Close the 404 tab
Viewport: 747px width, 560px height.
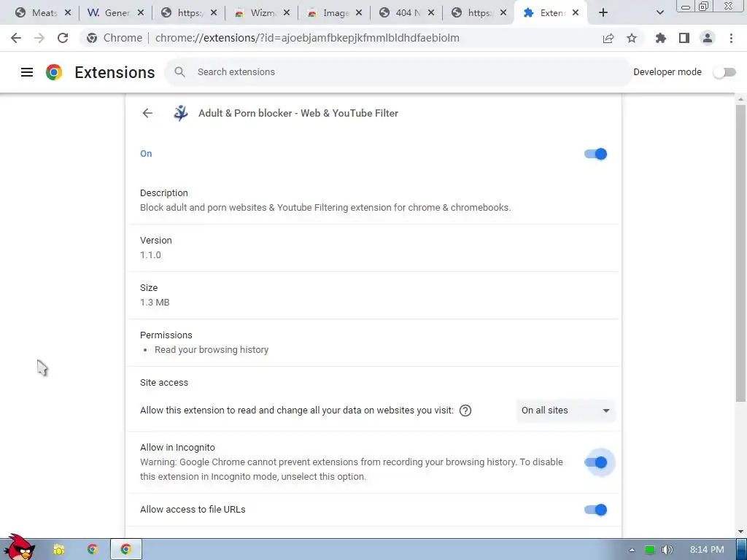click(x=430, y=13)
